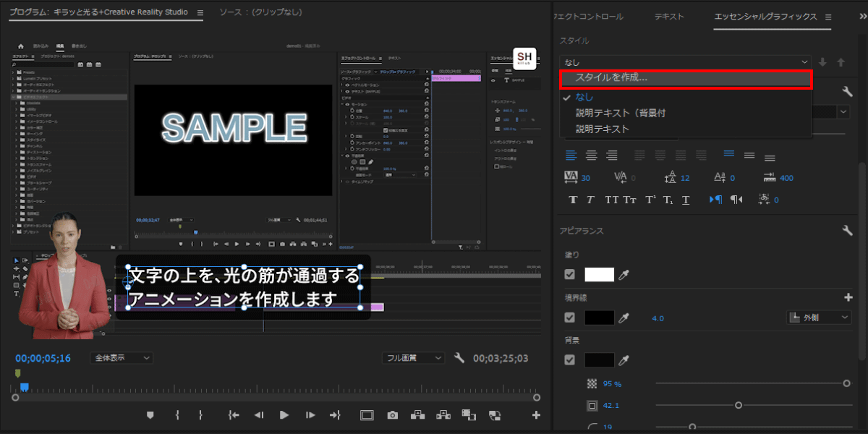Open the ソース (クリップなし) panel tab
This screenshot has height=434, width=868.
[260, 12]
